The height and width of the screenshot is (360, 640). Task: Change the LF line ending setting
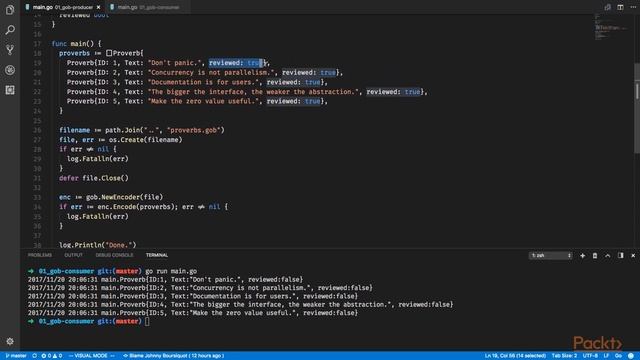point(606,356)
